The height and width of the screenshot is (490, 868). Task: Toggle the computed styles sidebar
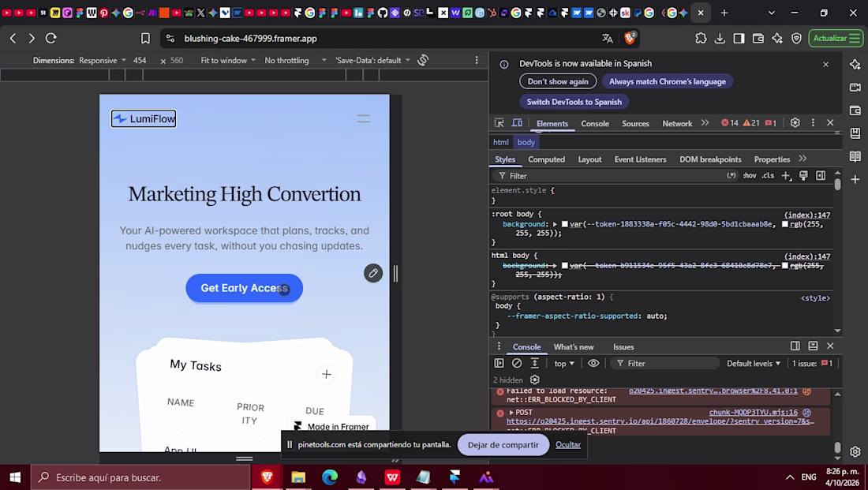(x=821, y=175)
